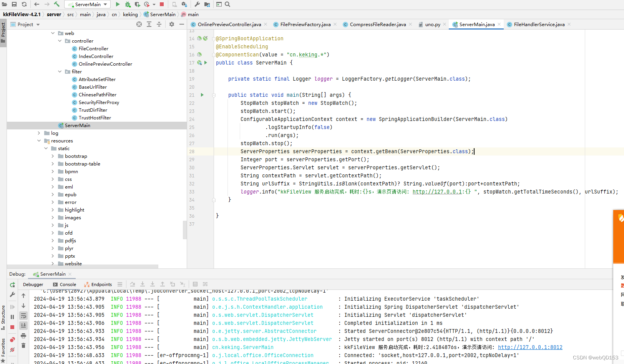
Task: Collapse the resources folder
Action: [x=39, y=141]
